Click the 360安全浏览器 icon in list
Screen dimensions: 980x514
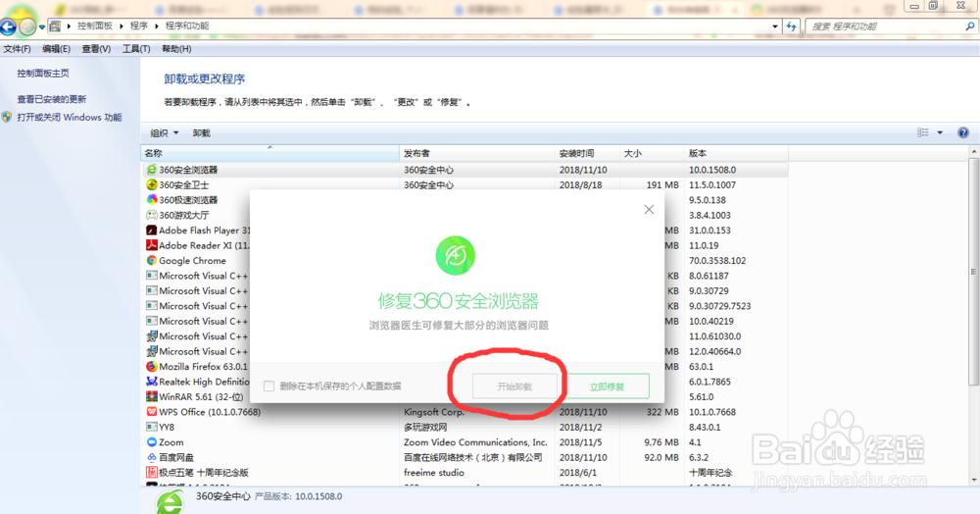[151, 170]
